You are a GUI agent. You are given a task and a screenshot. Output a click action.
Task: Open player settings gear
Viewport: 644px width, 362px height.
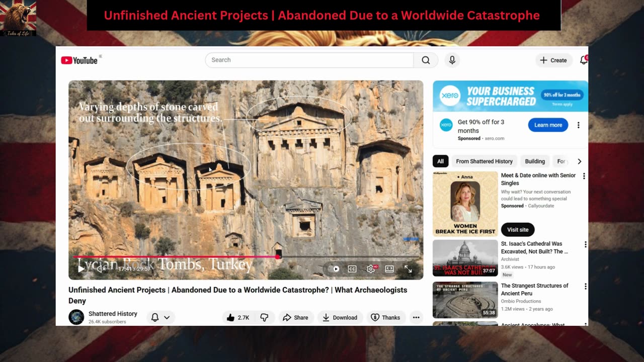point(371,269)
